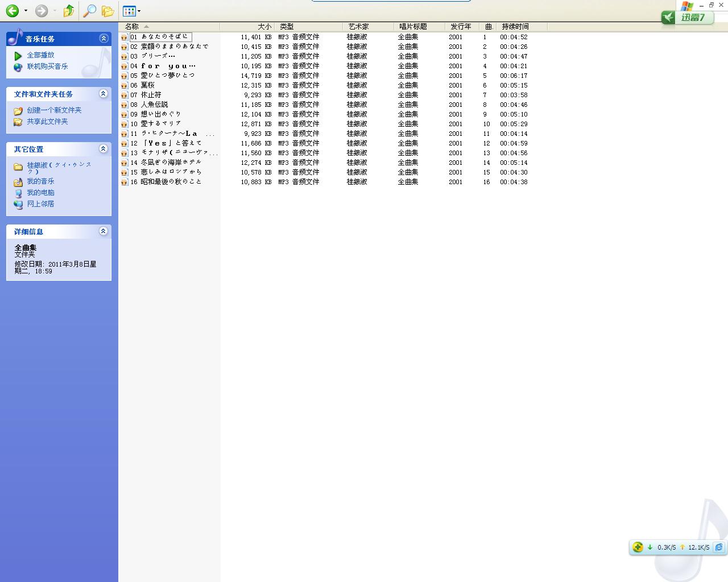Click the 联机购买音乐 link
This screenshot has height=582, width=728.
pos(47,66)
